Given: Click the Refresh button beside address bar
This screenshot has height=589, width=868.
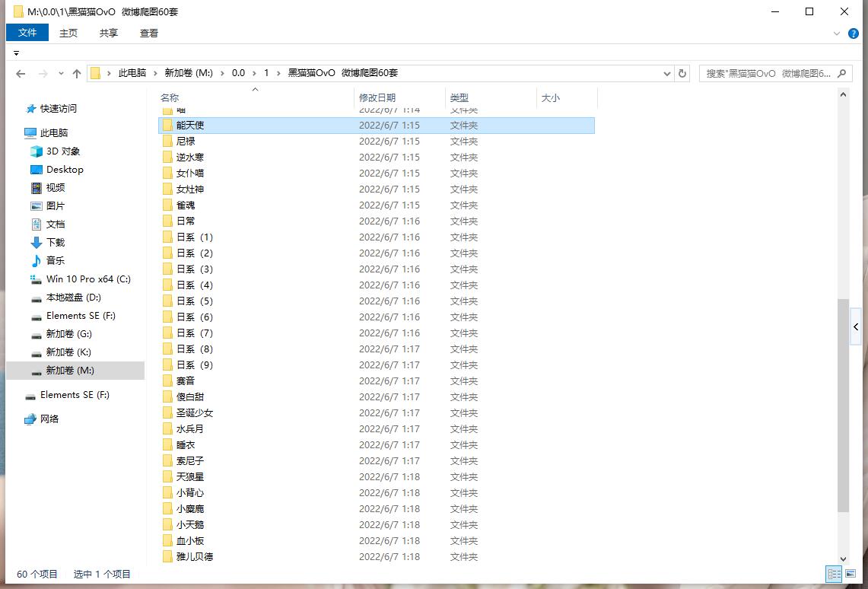Looking at the screenshot, I should click(682, 74).
